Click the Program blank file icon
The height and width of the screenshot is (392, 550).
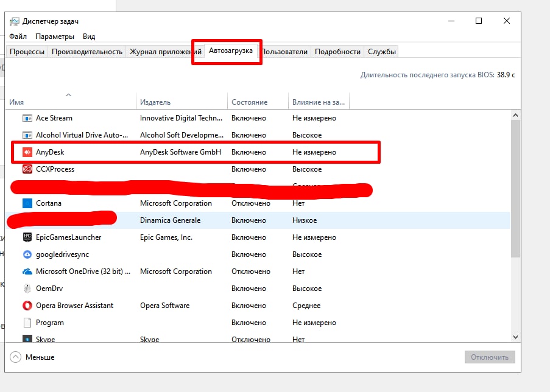point(27,323)
